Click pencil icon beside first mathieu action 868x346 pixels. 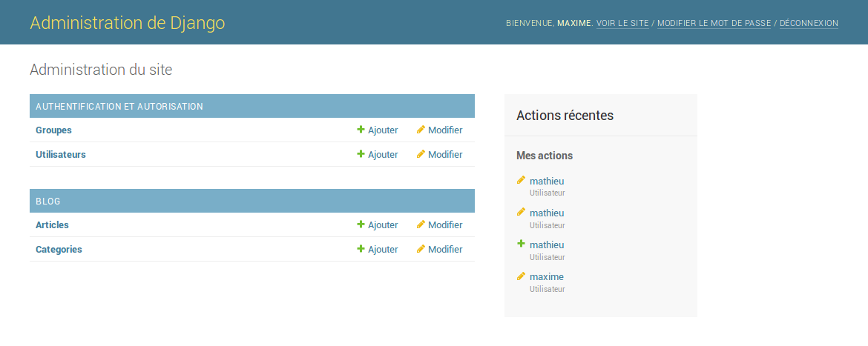pos(520,179)
